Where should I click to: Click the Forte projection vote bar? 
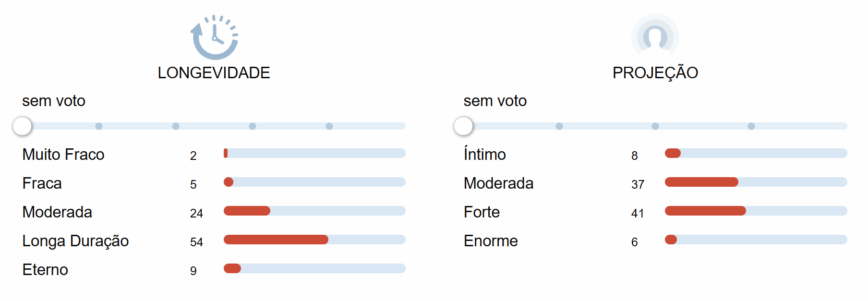pyautogui.click(x=756, y=211)
